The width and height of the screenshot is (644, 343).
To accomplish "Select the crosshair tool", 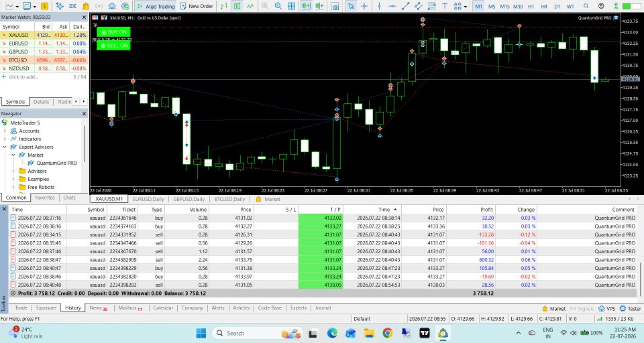I will coord(364,6).
